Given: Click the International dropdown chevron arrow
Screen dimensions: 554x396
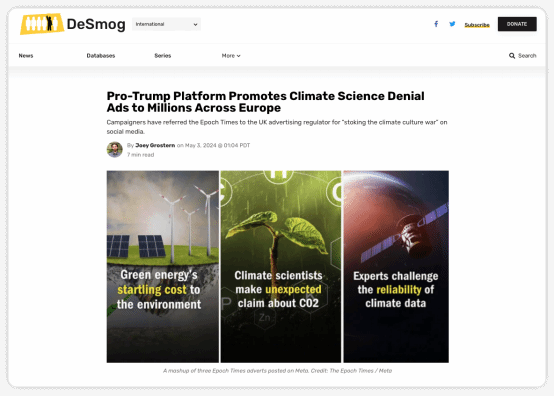Looking at the screenshot, I should click(195, 24).
